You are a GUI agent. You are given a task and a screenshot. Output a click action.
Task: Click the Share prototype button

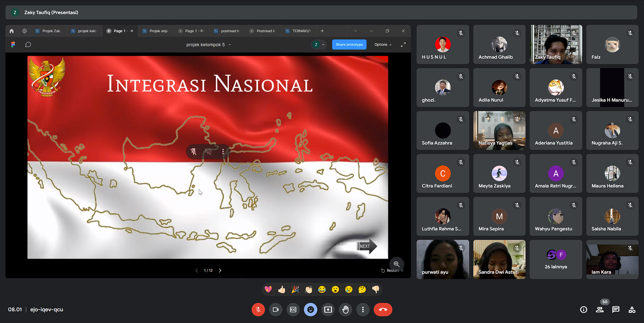tap(349, 45)
